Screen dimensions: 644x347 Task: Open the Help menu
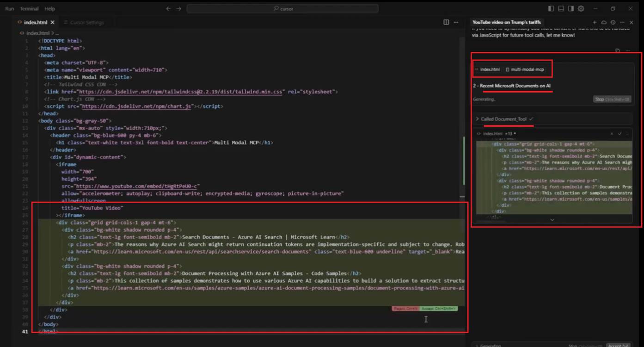pyautogui.click(x=49, y=9)
